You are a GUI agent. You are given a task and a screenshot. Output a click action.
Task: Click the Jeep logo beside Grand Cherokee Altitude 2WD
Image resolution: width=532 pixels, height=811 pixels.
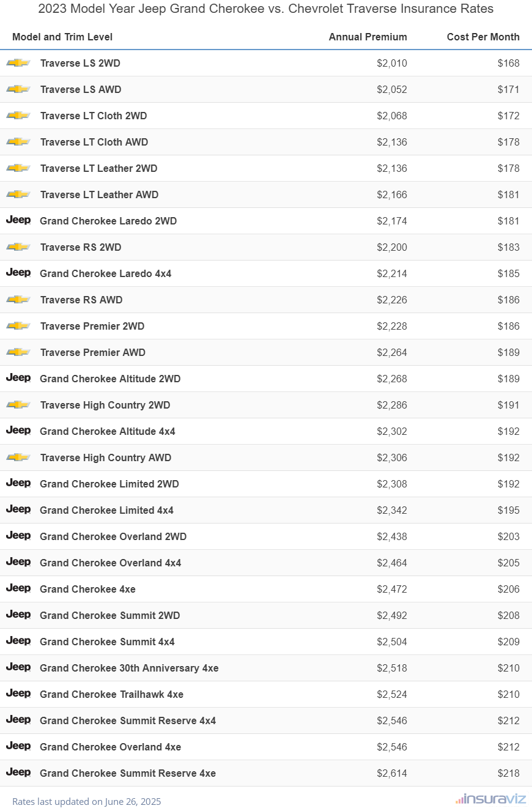(18, 378)
